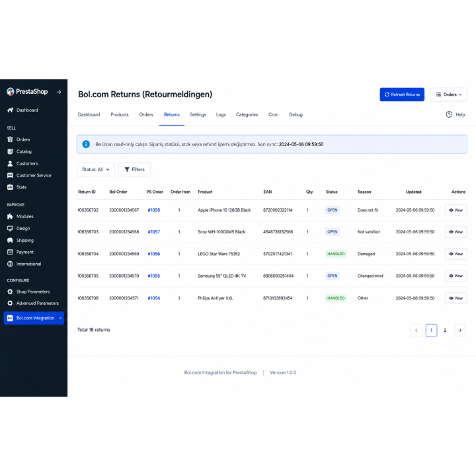The image size is (476, 476).
Task: Go to next page arrow
Action: [460, 331]
